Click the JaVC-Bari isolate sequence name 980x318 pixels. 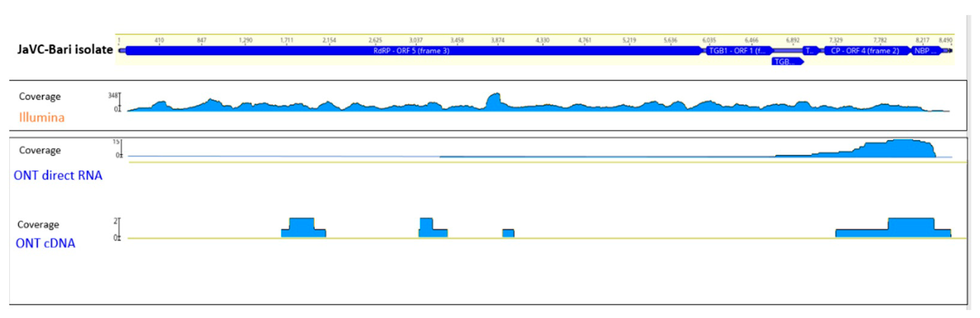point(65,50)
